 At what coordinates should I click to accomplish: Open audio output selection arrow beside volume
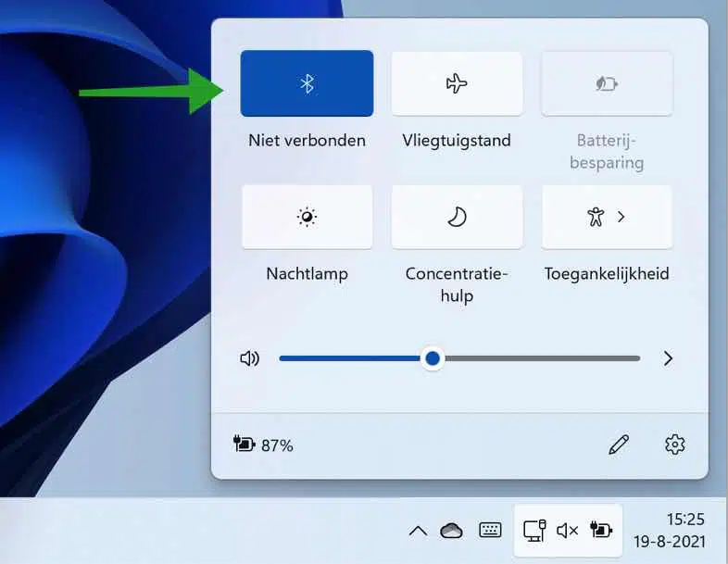pos(668,358)
